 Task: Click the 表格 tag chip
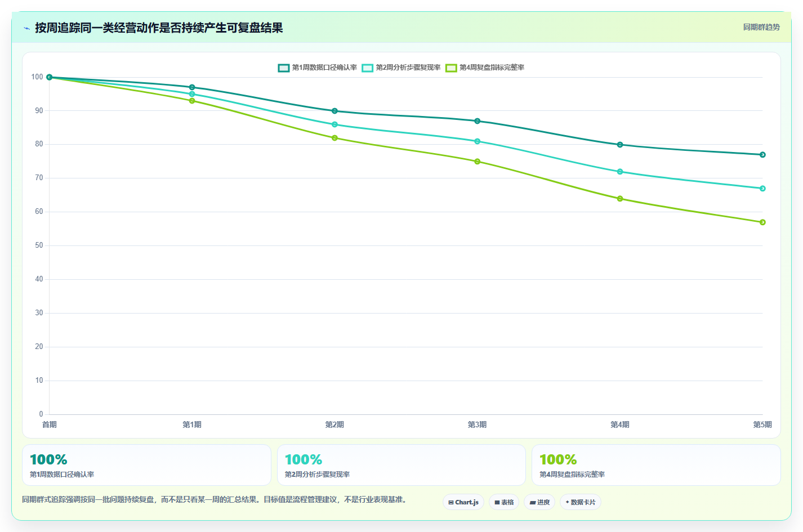[504, 502]
